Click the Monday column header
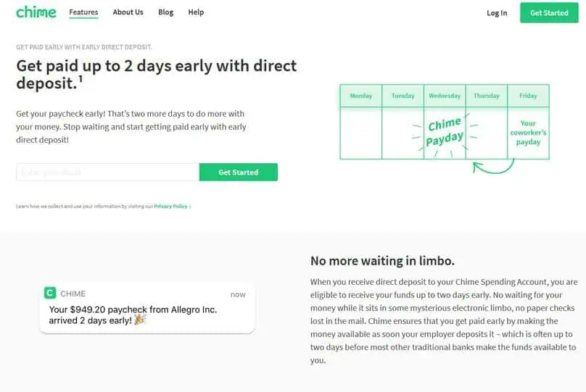Viewport: 586px width, 392px height. 361,96
